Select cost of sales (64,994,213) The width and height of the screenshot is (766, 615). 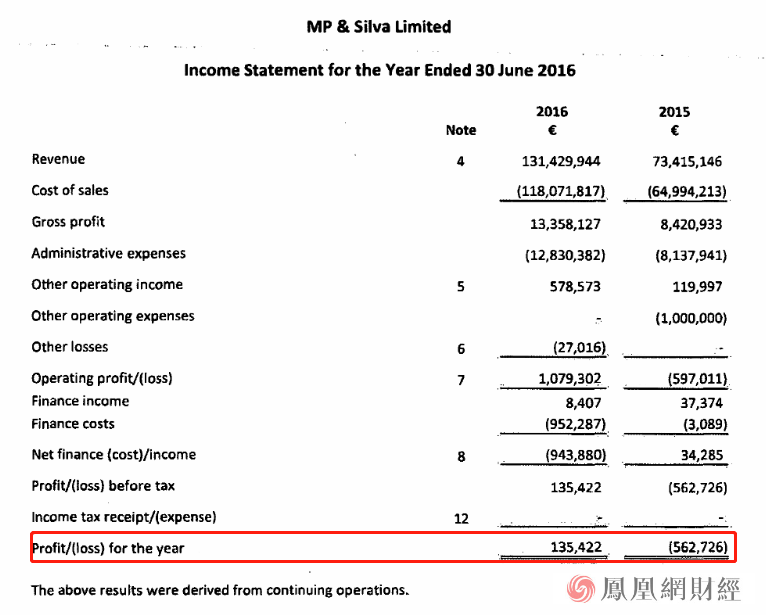pyautogui.click(x=687, y=191)
